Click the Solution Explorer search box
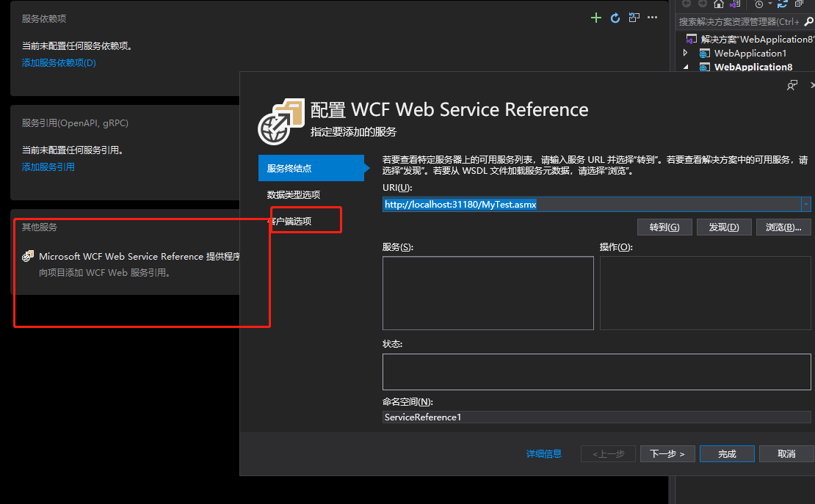Screen dimensions: 815x504 click(x=740, y=22)
